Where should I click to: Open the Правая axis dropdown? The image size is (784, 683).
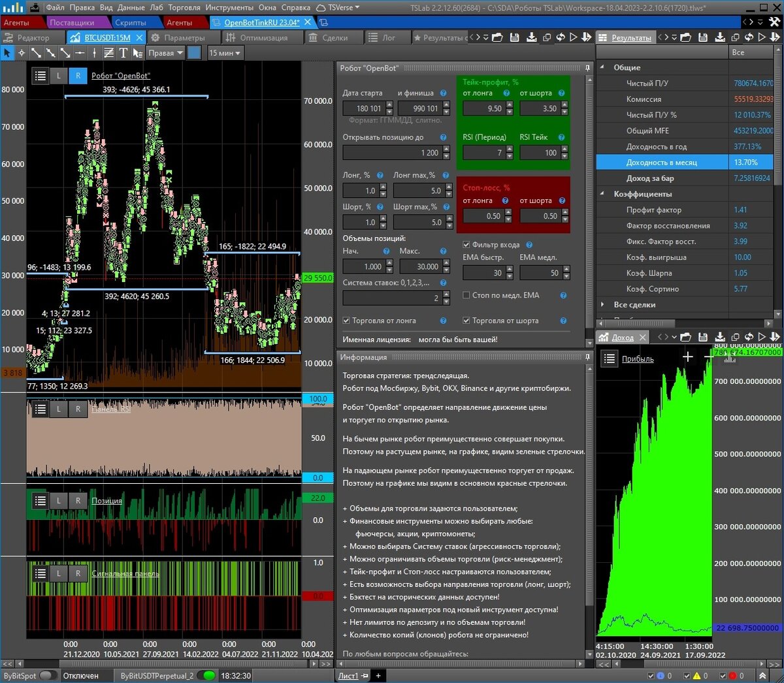pos(165,53)
